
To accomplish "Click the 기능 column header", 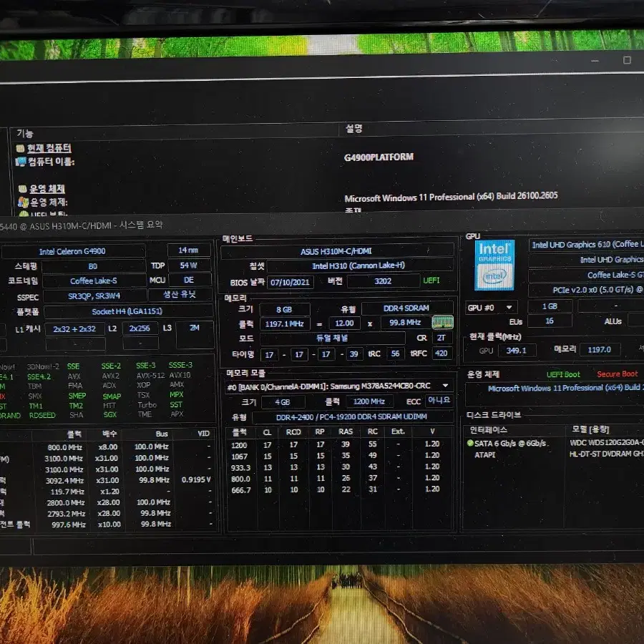I will click(24, 134).
